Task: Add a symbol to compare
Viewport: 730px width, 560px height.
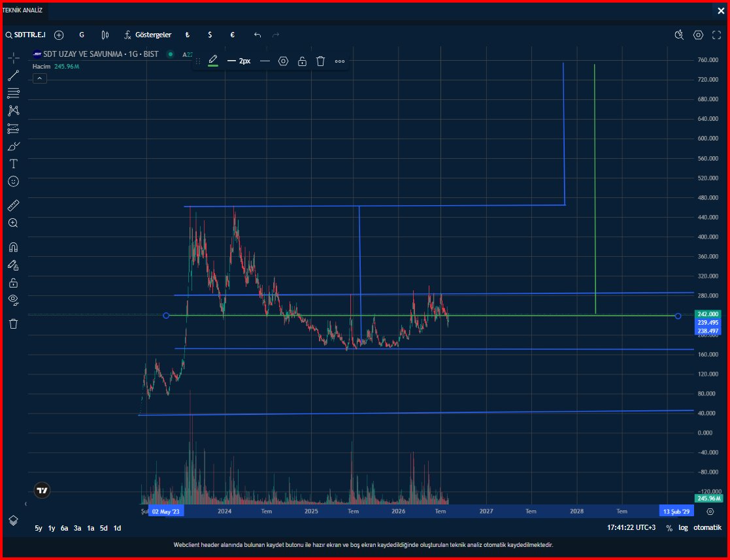Action: [59, 35]
